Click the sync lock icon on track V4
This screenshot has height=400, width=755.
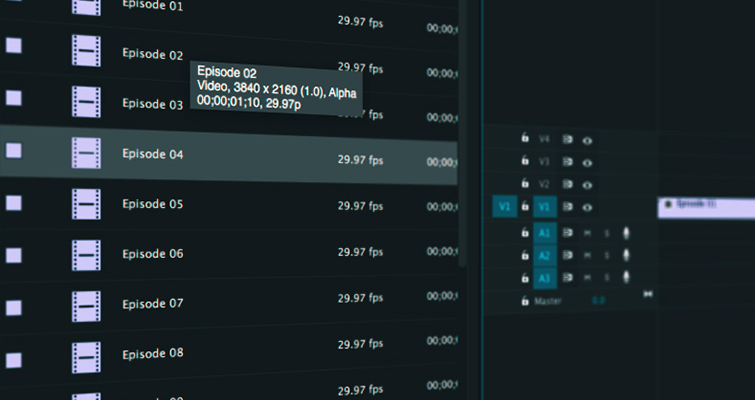pos(566,140)
